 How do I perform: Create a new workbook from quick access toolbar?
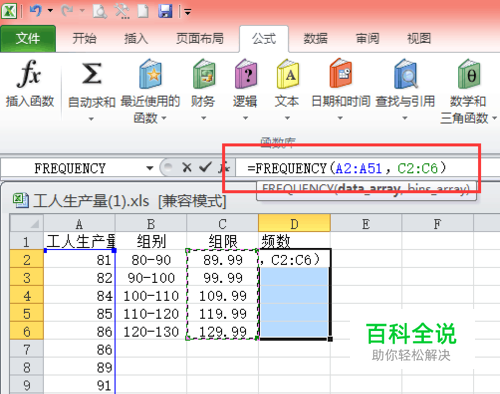coord(143,11)
